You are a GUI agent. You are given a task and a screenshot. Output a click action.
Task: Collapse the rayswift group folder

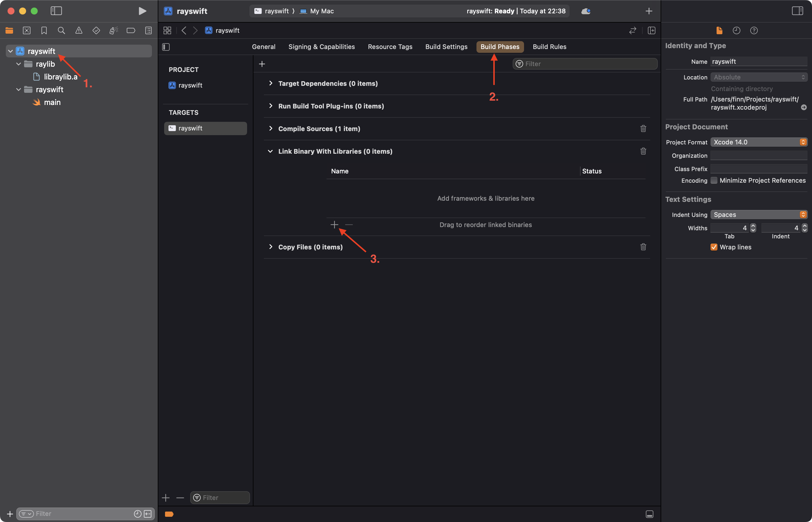click(19, 90)
